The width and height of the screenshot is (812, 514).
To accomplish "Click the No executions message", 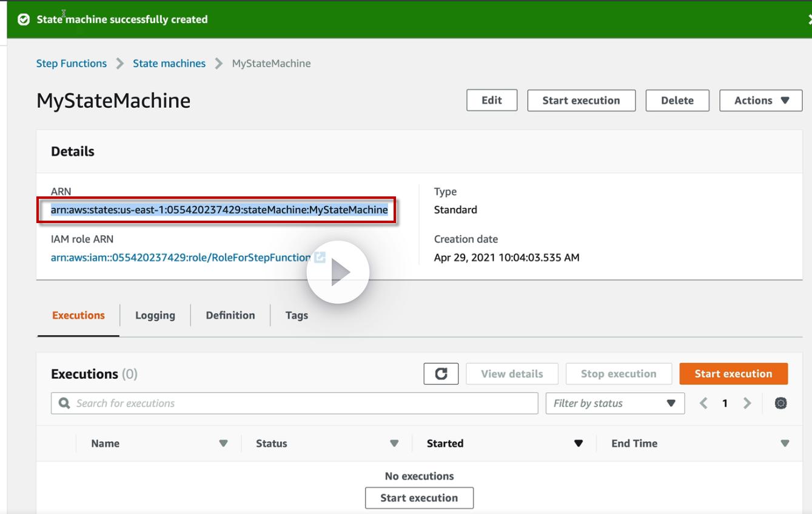I will click(x=419, y=476).
